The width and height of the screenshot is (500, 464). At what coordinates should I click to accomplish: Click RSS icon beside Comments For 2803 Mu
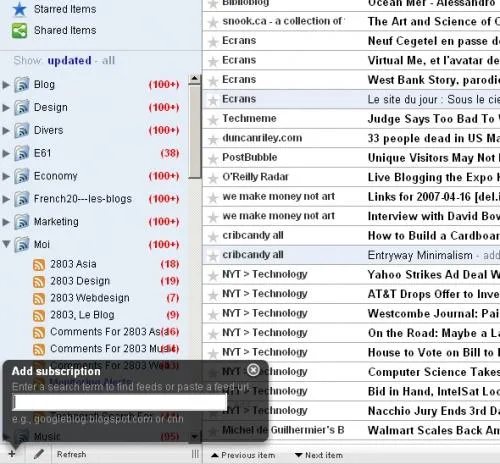pos(39,349)
